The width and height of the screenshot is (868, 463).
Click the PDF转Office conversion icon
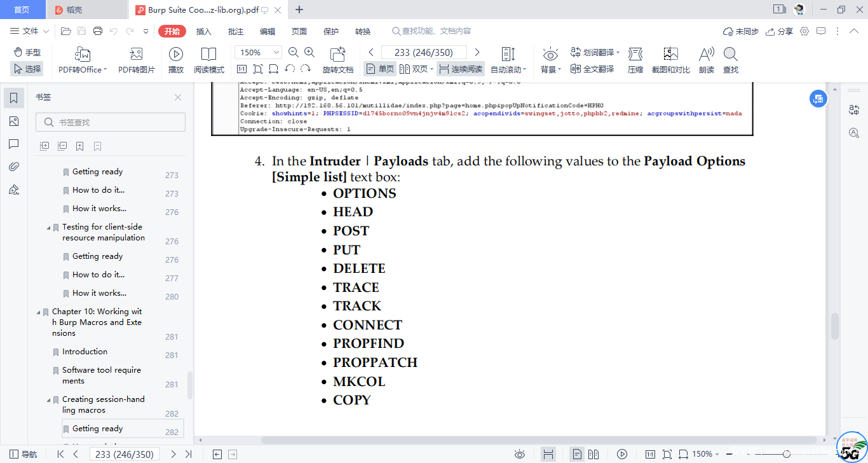(83, 55)
